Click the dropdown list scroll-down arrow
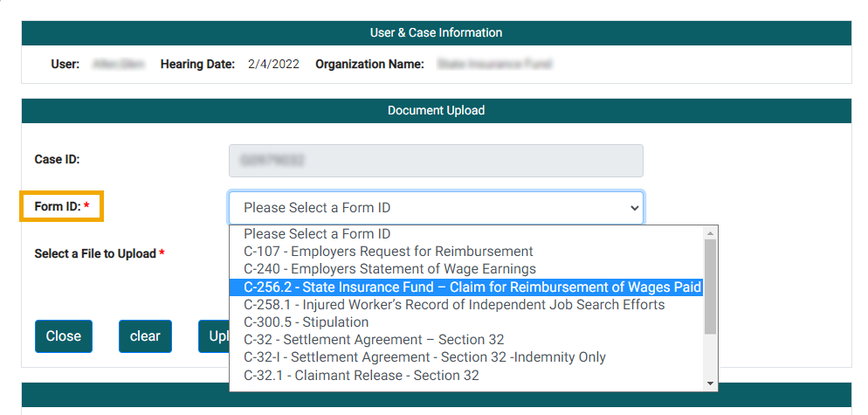The image size is (868, 415). (710, 384)
